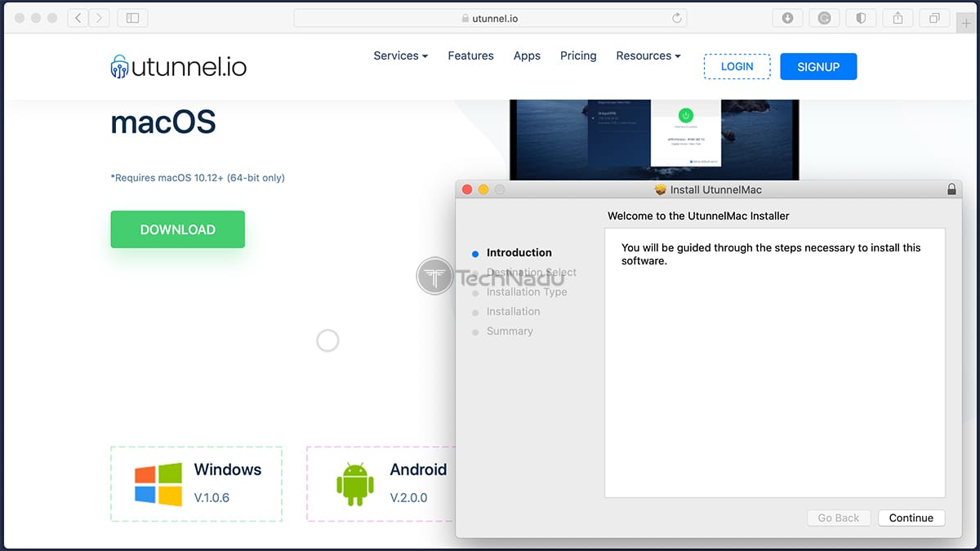Viewport: 980px width, 551px height.
Task: Open a new tab with plus button
Action: click(967, 24)
